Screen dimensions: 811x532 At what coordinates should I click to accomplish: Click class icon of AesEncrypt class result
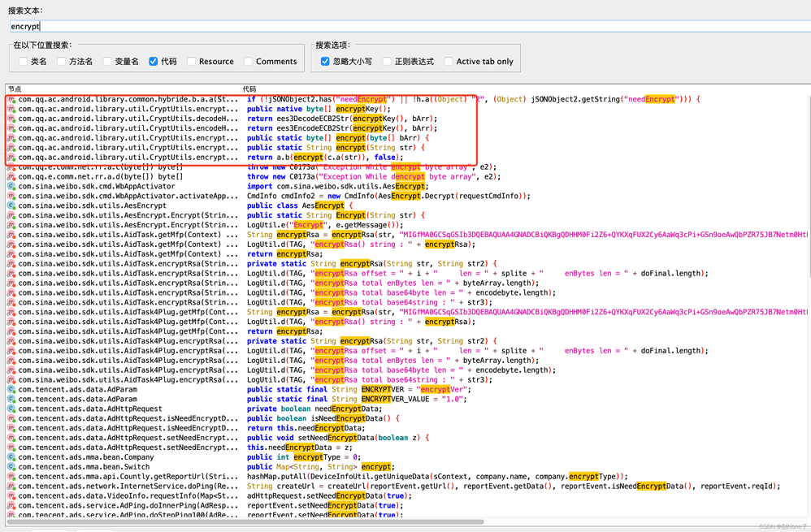click(11, 205)
